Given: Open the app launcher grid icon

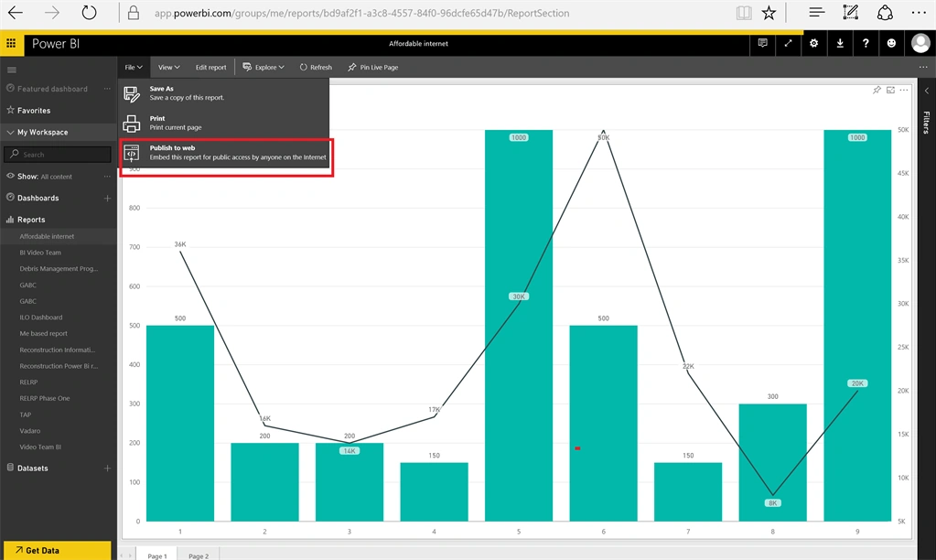Looking at the screenshot, I should click(11, 44).
